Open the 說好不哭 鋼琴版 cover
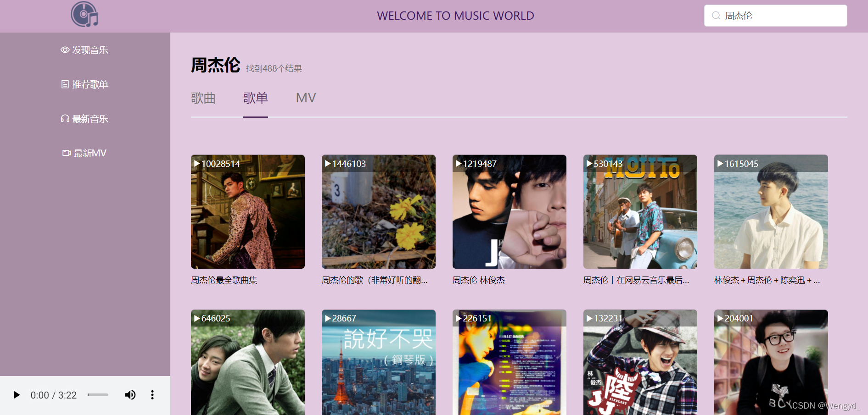The height and width of the screenshot is (415, 868). pos(379,362)
